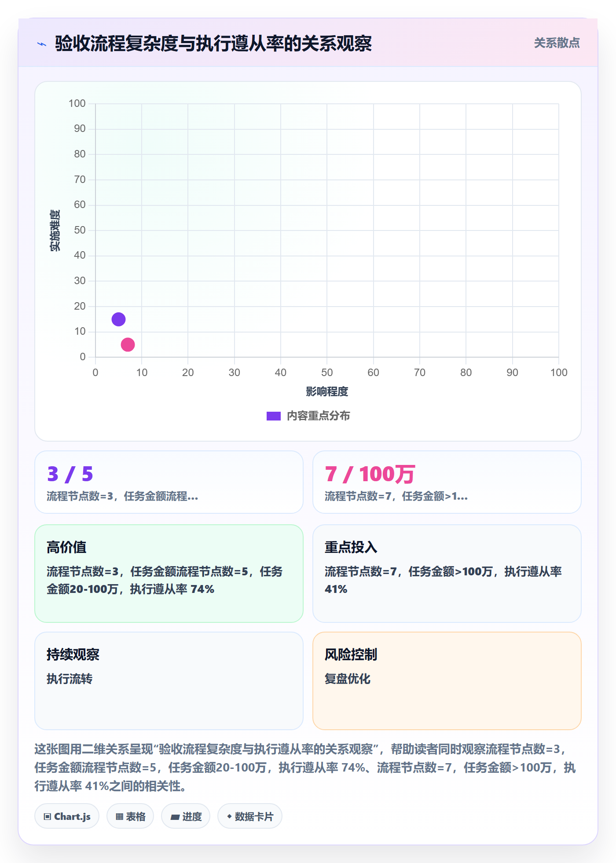Image resolution: width=616 pixels, height=863 pixels.
Task: Click x-axis tick label 50
Action: (327, 373)
